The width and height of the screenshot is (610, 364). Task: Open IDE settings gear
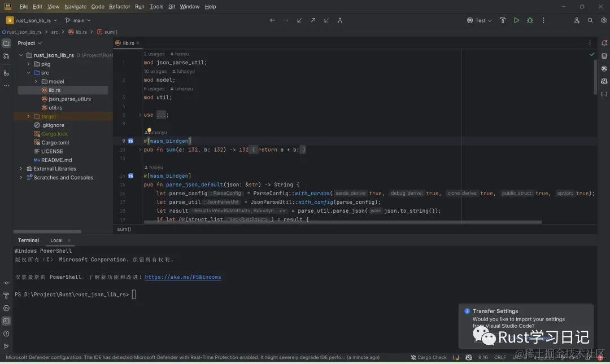point(604,20)
